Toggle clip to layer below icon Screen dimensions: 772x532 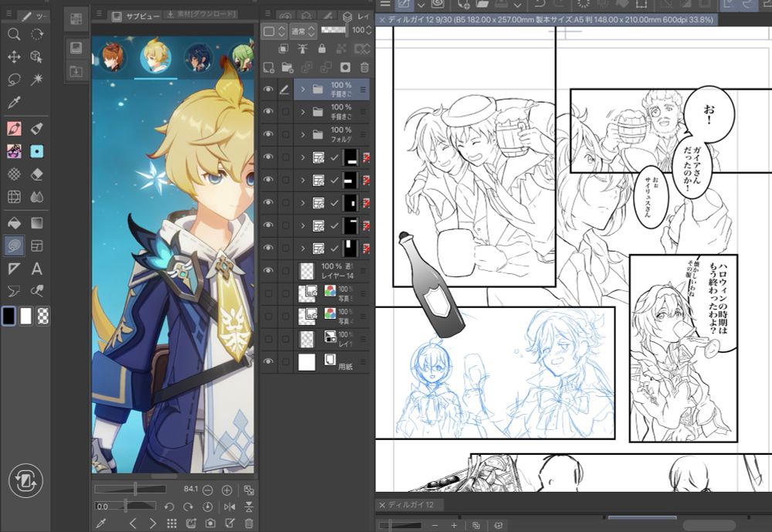click(x=283, y=49)
